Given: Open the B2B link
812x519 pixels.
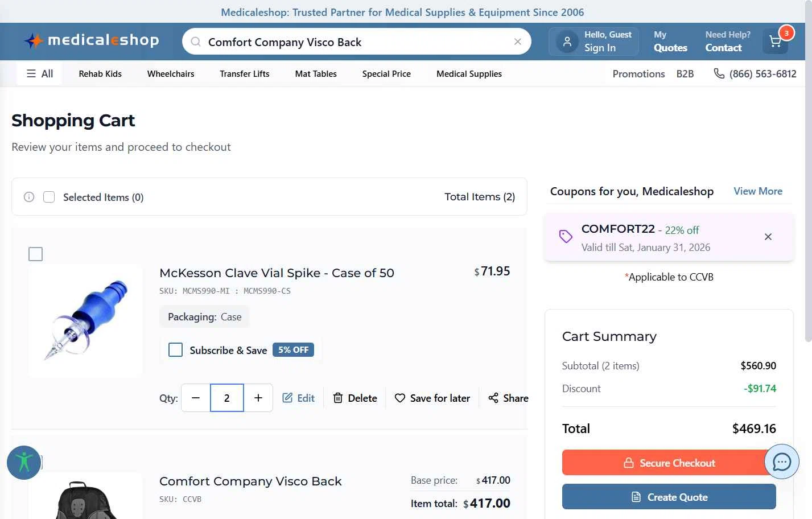Looking at the screenshot, I should [x=685, y=73].
